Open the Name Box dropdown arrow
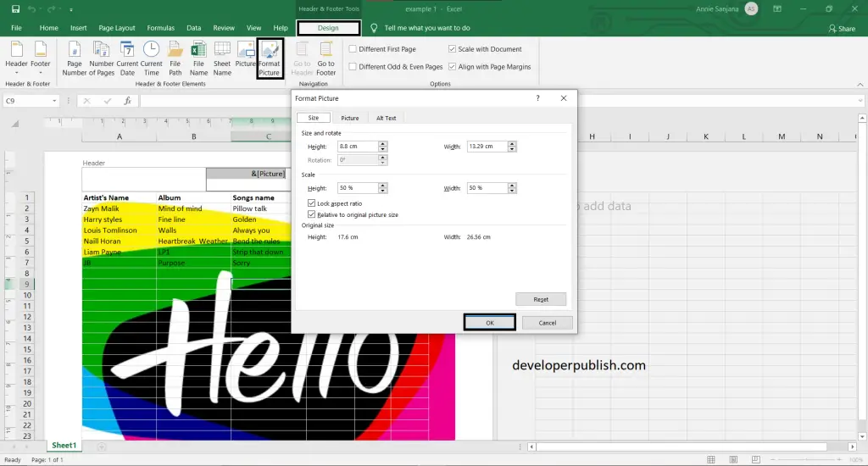The width and height of the screenshot is (868, 466). click(x=53, y=101)
